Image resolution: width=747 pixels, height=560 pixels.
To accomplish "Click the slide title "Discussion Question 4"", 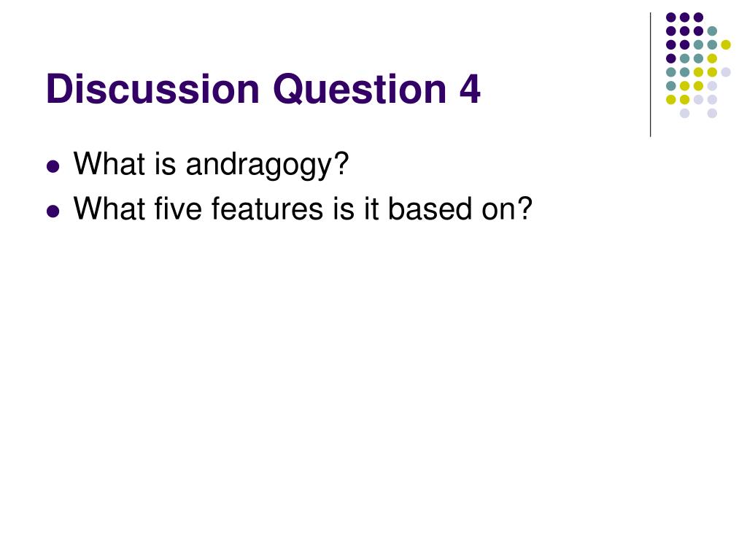I will pyautogui.click(x=263, y=89).
